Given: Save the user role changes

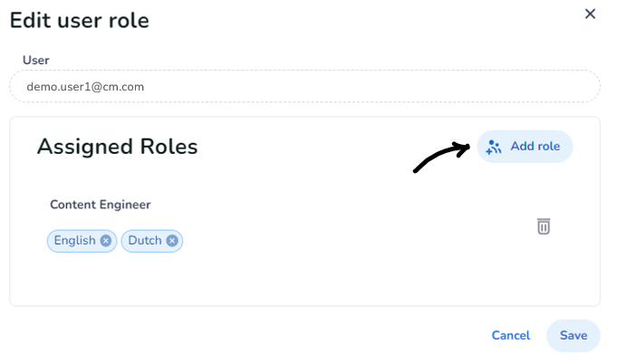Looking at the screenshot, I should [573, 335].
